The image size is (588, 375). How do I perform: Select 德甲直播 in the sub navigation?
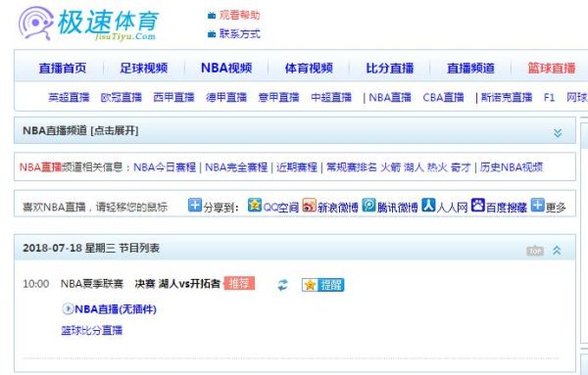point(226,97)
